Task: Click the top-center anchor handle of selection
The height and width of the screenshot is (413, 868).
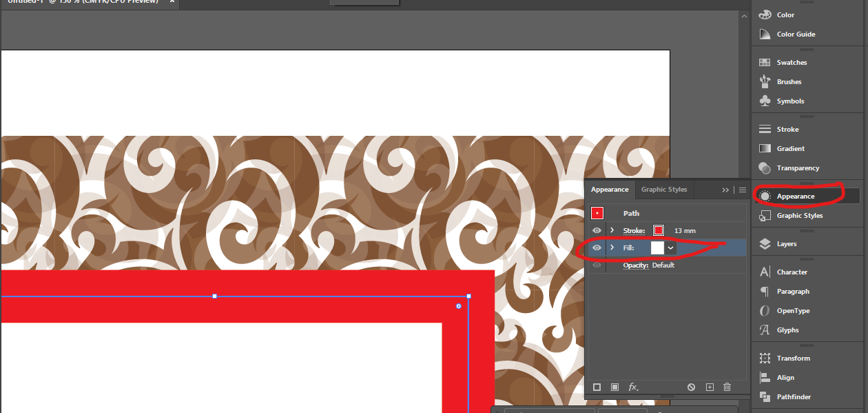Action: tap(215, 296)
